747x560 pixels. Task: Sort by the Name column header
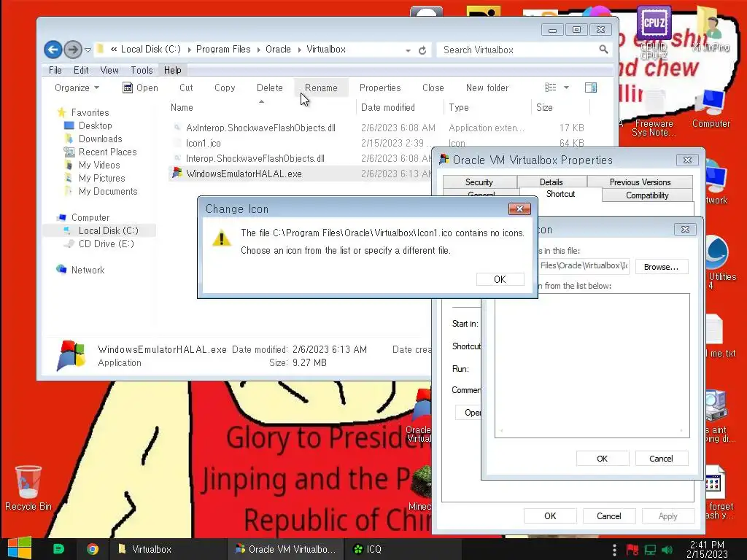(182, 108)
